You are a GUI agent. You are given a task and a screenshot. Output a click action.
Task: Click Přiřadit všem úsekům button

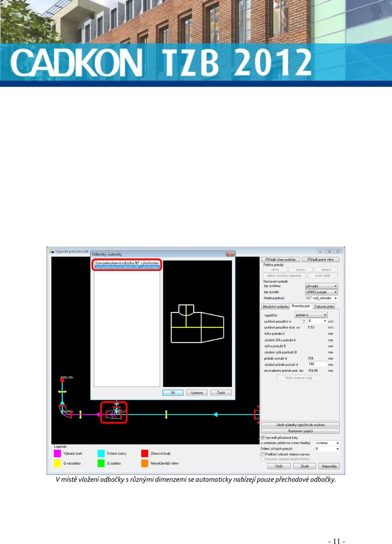coord(281,260)
